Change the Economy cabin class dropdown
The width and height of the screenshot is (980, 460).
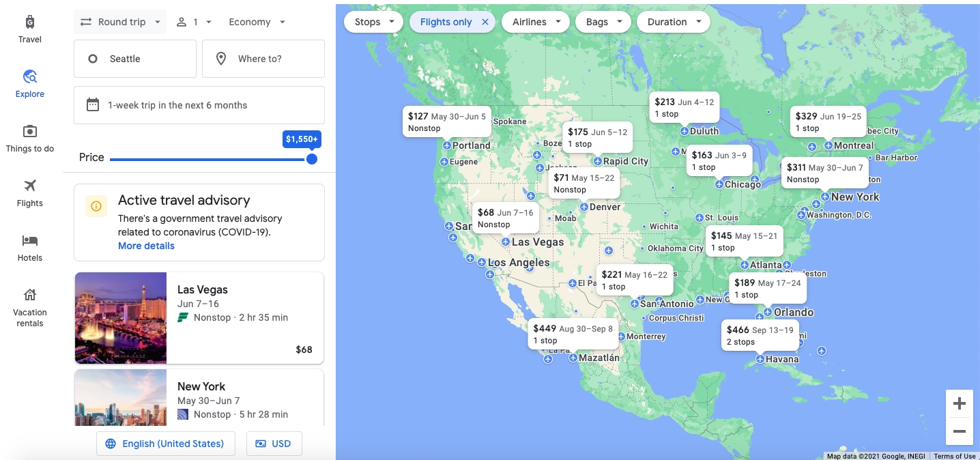click(x=257, y=22)
